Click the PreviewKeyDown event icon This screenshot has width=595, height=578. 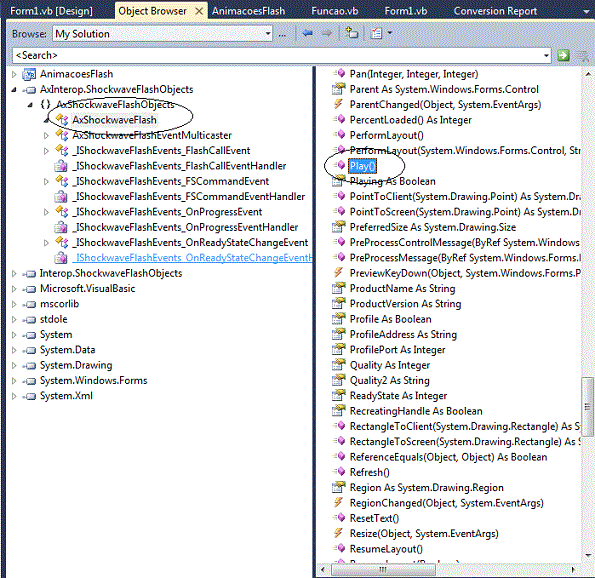338,272
